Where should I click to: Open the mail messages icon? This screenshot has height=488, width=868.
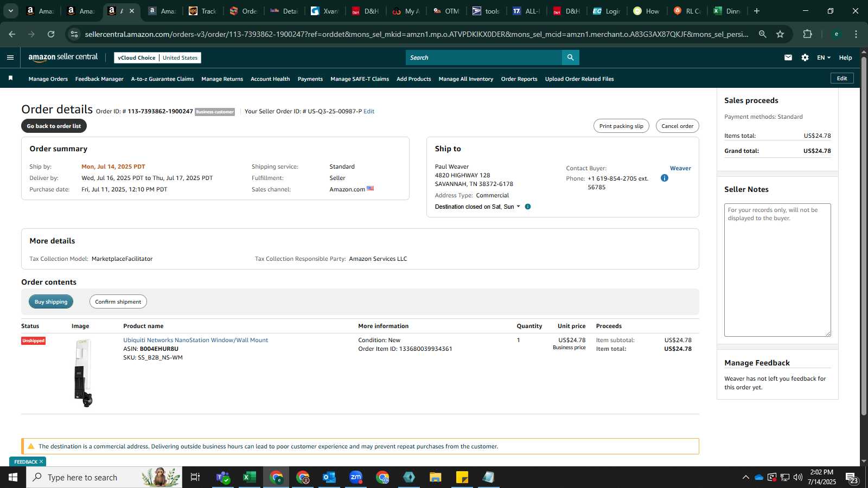point(788,57)
